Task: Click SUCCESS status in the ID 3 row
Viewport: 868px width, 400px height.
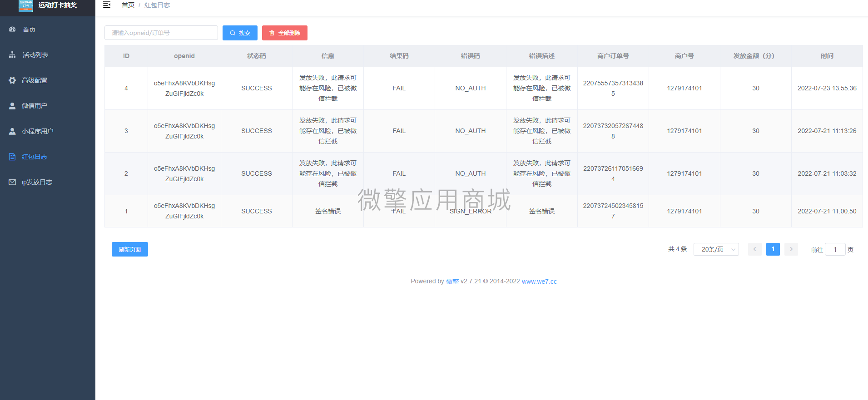Action: [x=257, y=131]
